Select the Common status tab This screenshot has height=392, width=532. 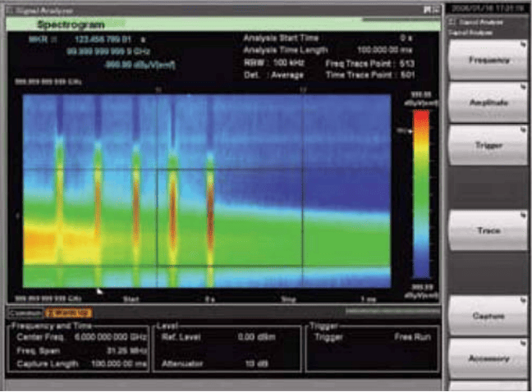point(25,312)
